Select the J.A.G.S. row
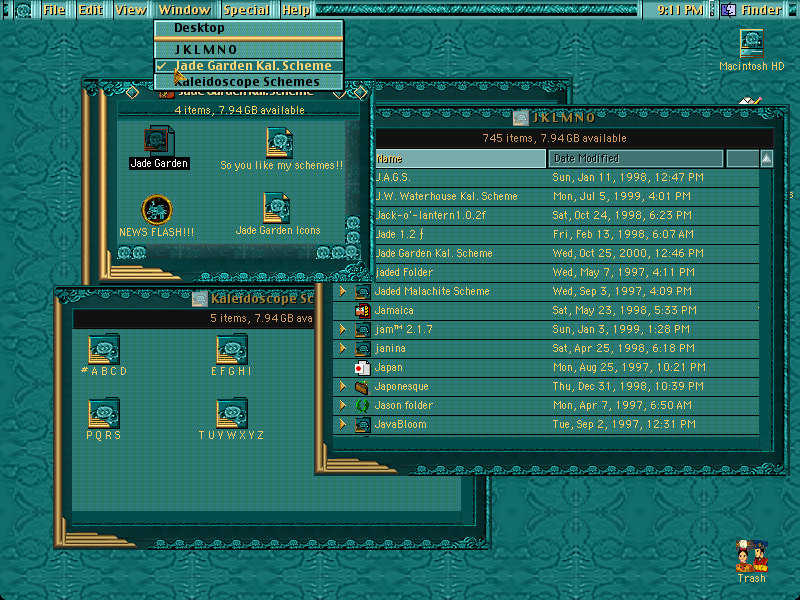This screenshot has width=800, height=600. tap(567, 178)
